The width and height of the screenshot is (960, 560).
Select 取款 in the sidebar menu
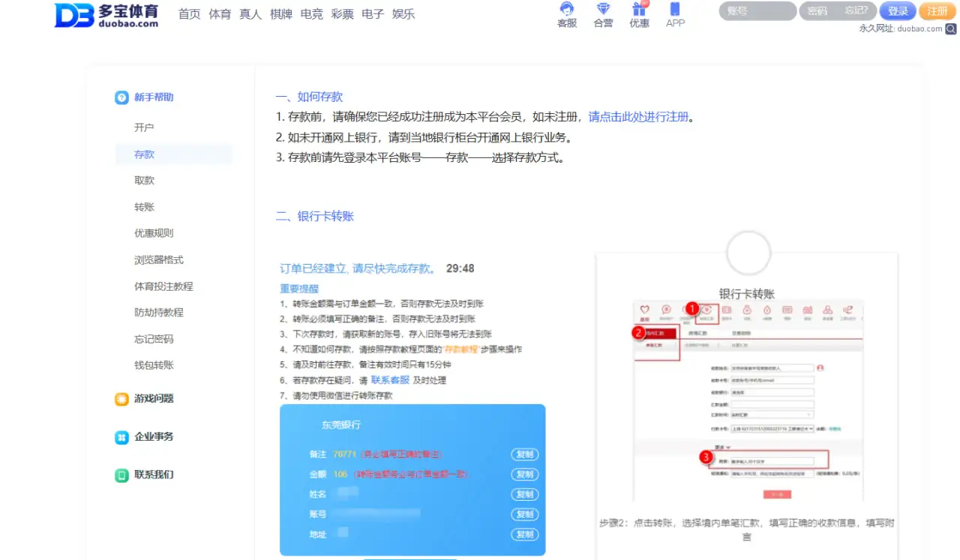(143, 180)
